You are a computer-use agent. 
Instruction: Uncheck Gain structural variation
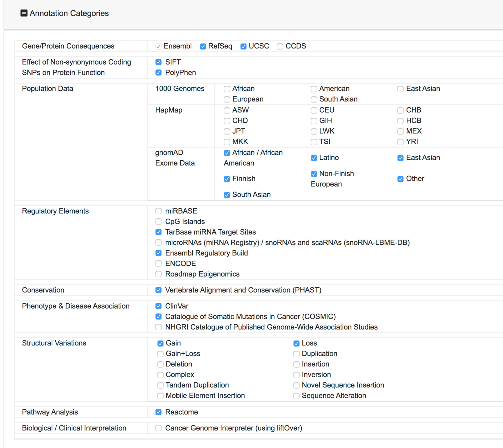[160, 343]
